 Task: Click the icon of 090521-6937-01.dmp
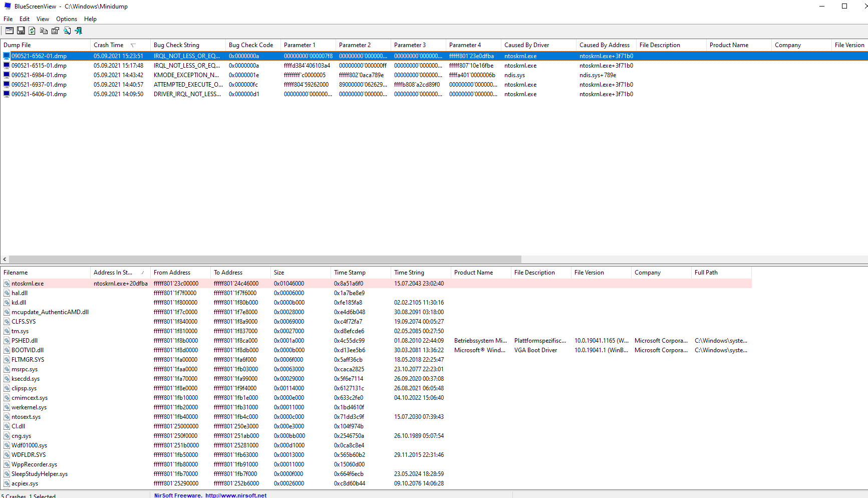click(7, 85)
